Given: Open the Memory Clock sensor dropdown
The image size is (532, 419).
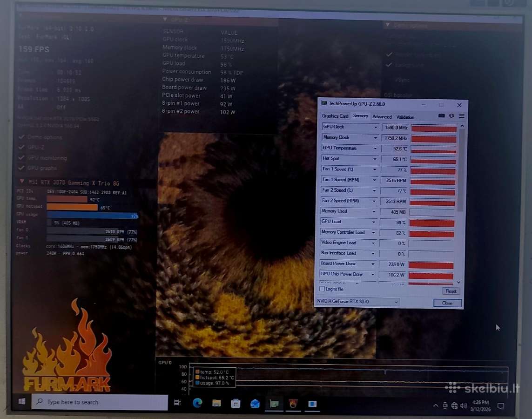Looking at the screenshot, I should 375,138.
